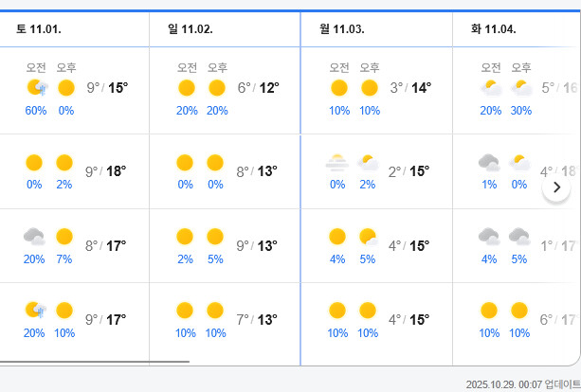Select the 토 11.01. date header
Image resolution: width=581 pixels, height=392 pixels.
coord(39,29)
